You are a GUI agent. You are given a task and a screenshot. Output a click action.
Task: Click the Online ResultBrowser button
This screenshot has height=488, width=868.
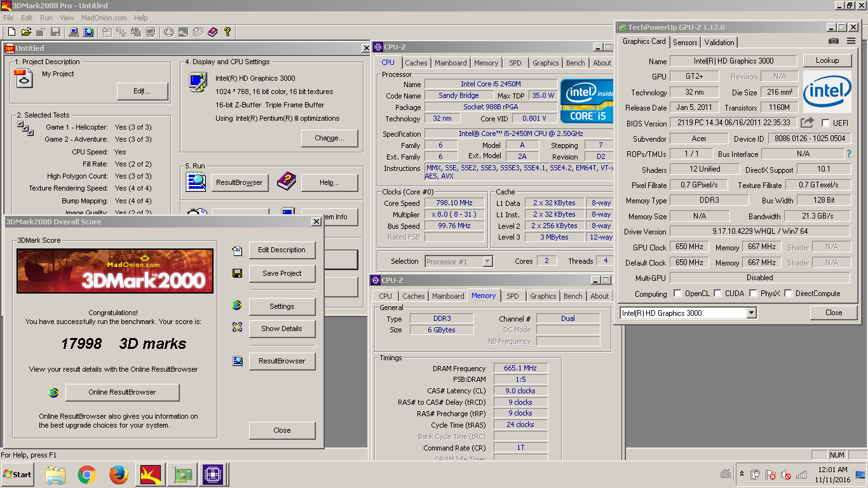[122, 392]
